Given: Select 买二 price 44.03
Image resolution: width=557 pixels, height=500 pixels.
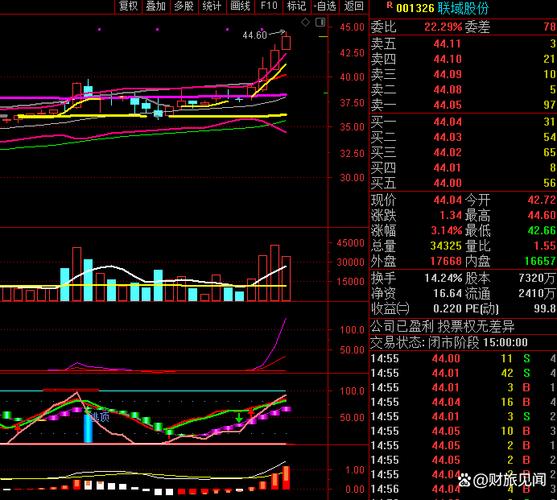Looking at the screenshot, I should coord(447,137).
